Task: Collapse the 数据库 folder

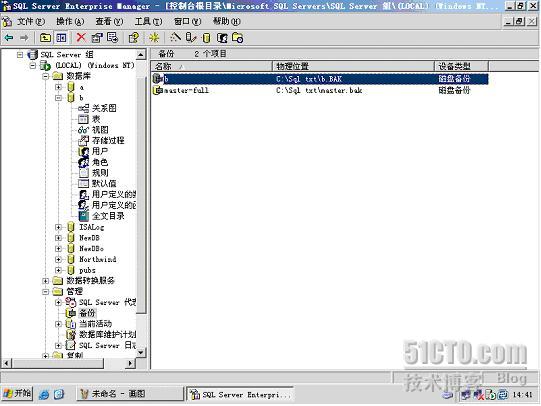Action: click(x=46, y=76)
